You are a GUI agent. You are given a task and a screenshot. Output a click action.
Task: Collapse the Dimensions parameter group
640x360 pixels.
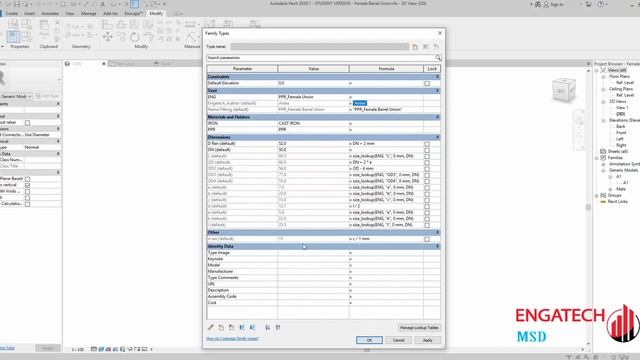click(x=438, y=138)
